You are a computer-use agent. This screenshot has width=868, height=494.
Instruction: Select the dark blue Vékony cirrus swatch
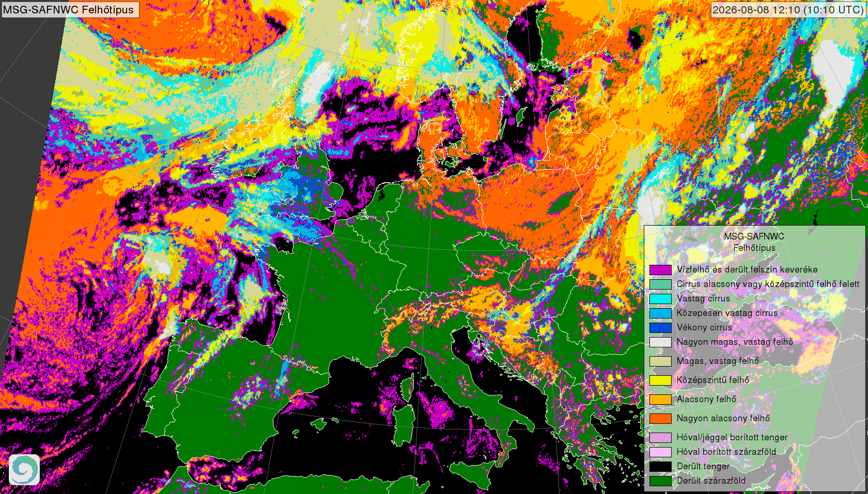click(660, 327)
